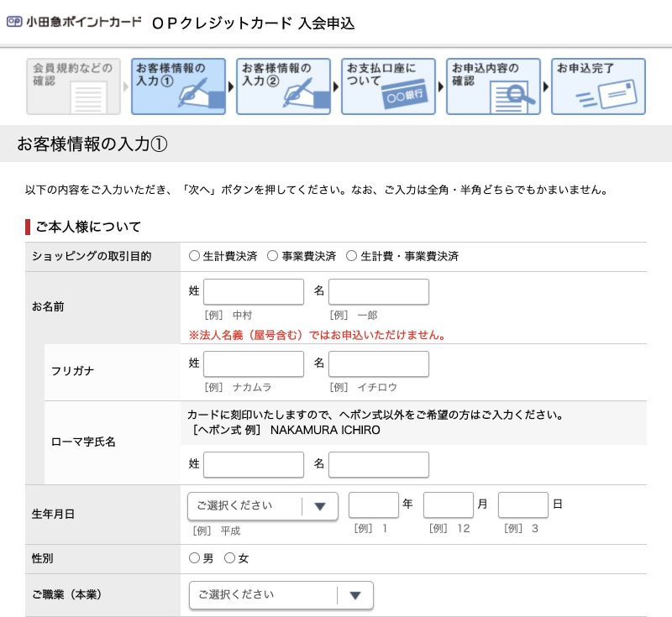Click the birth year 年 input field
The height and width of the screenshot is (617, 672).
(373, 505)
